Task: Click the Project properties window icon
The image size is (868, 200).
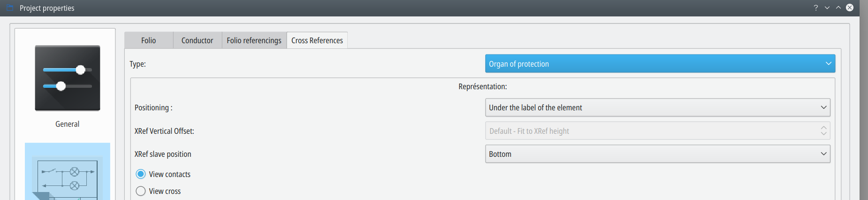Action: pyautogui.click(x=10, y=8)
